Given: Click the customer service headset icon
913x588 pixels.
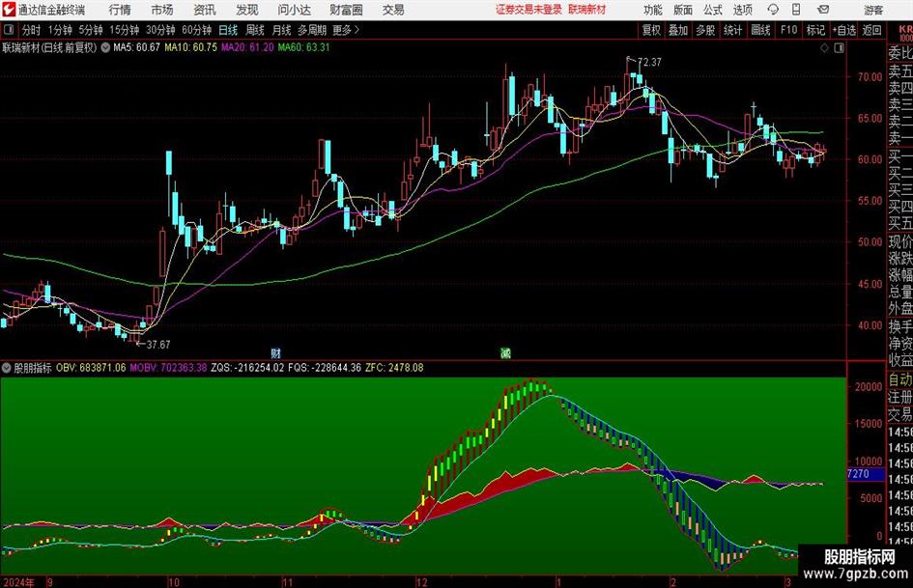Looking at the screenshot, I should [773, 10].
